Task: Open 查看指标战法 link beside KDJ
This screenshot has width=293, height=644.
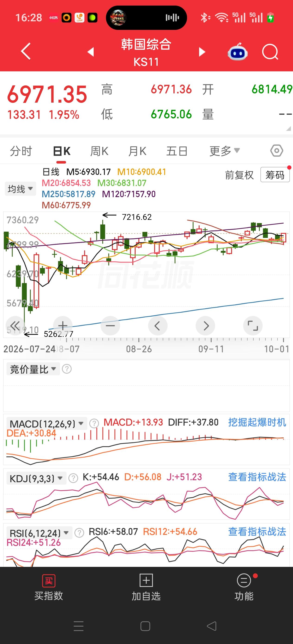Action: (x=257, y=477)
